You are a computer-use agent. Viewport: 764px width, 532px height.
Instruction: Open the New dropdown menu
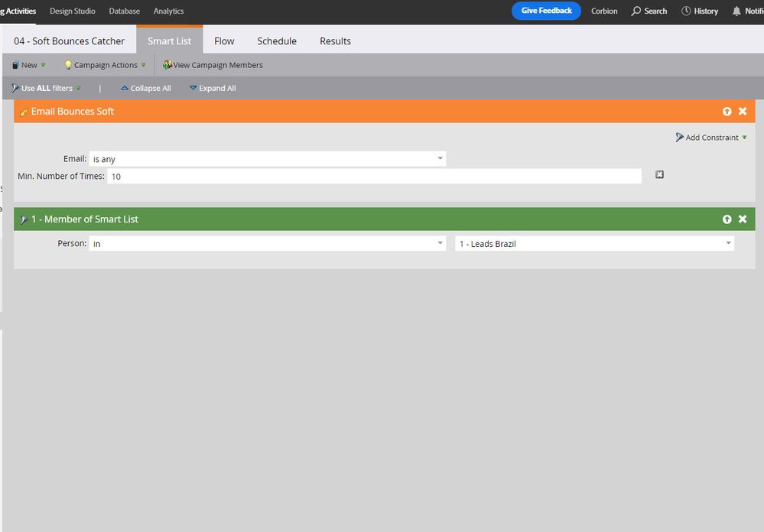(29, 65)
